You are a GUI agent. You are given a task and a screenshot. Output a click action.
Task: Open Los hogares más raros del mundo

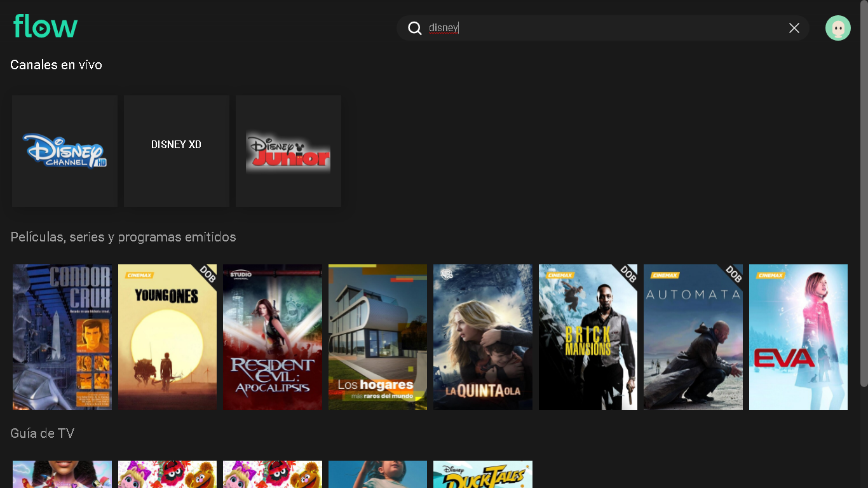377,337
